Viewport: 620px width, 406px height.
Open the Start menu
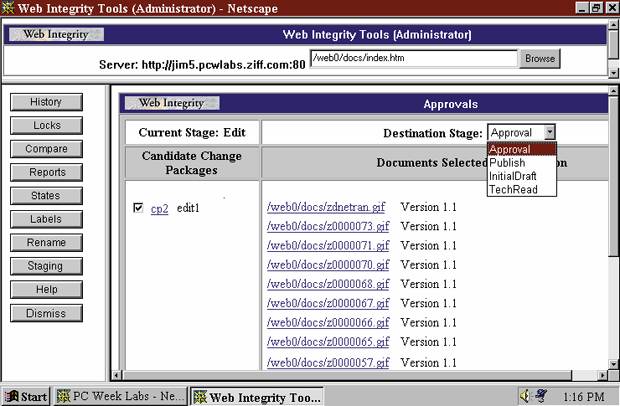[x=26, y=396]
